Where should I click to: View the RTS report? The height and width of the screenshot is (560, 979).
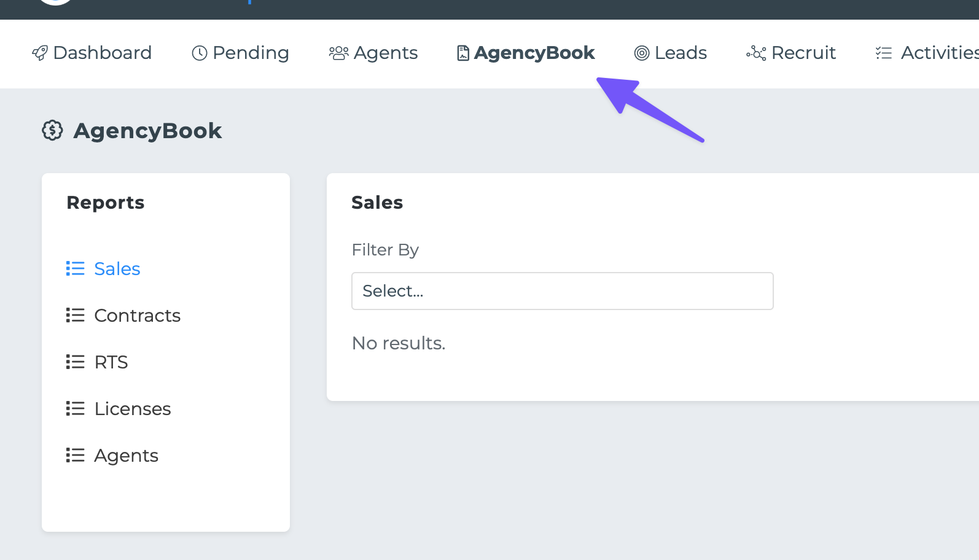tap(111, 362)
